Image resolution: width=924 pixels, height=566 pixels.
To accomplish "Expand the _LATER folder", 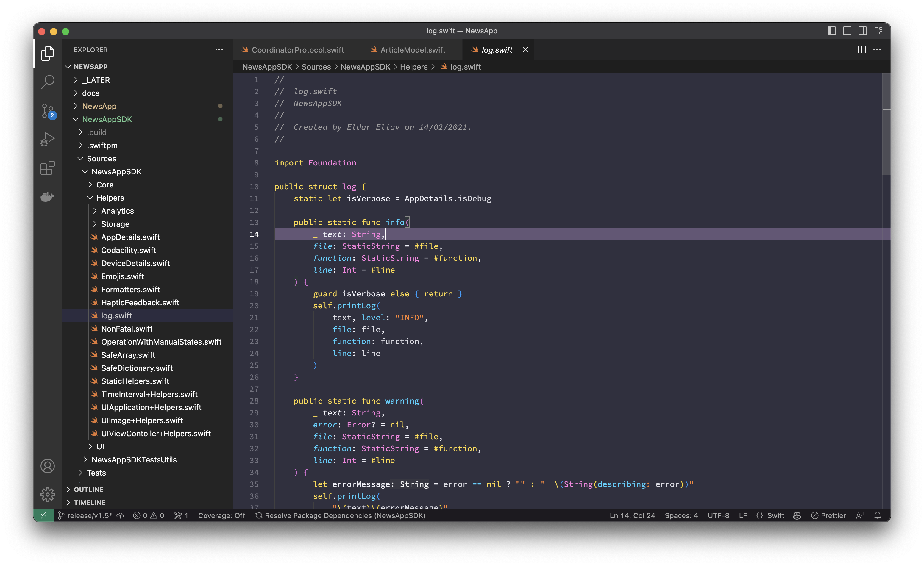I will [x=147, y=80].
